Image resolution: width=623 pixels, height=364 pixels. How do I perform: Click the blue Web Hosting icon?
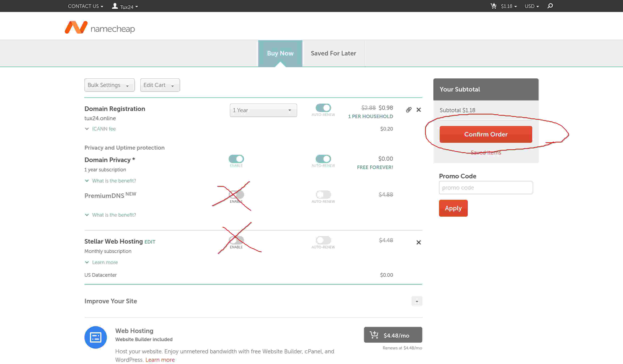click(96, 337)
